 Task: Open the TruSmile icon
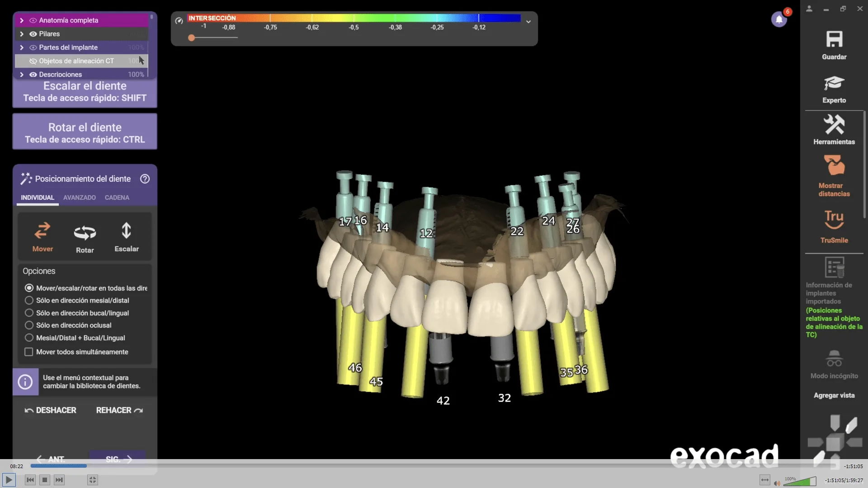(x=834, y=220)
